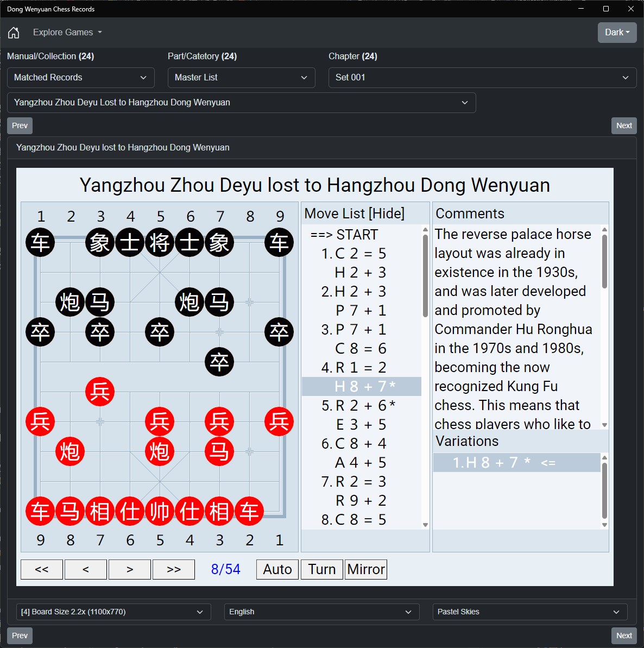Select black move A 4 + 5
Screen dimensions: 644x648
362,463
